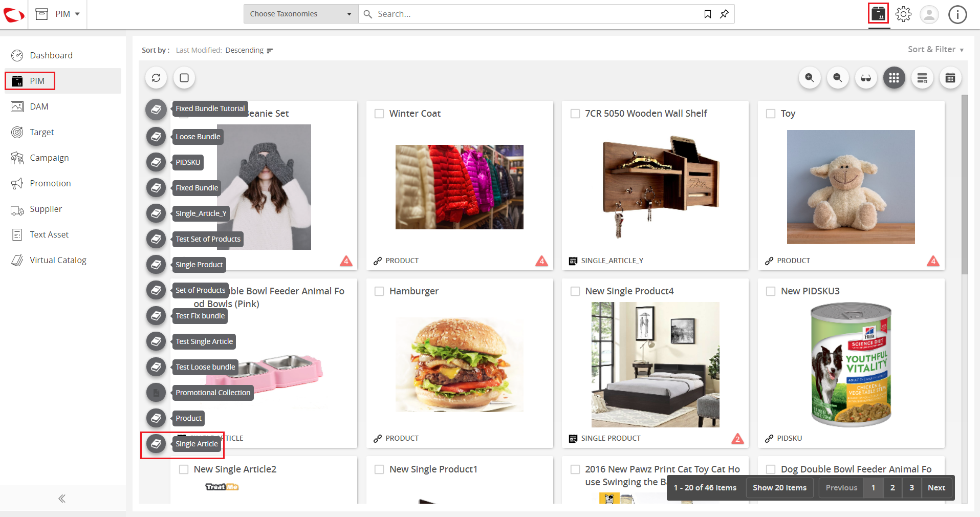Go to page 3
The height and width of the screenshot is (517, 980).
[911, 488]
